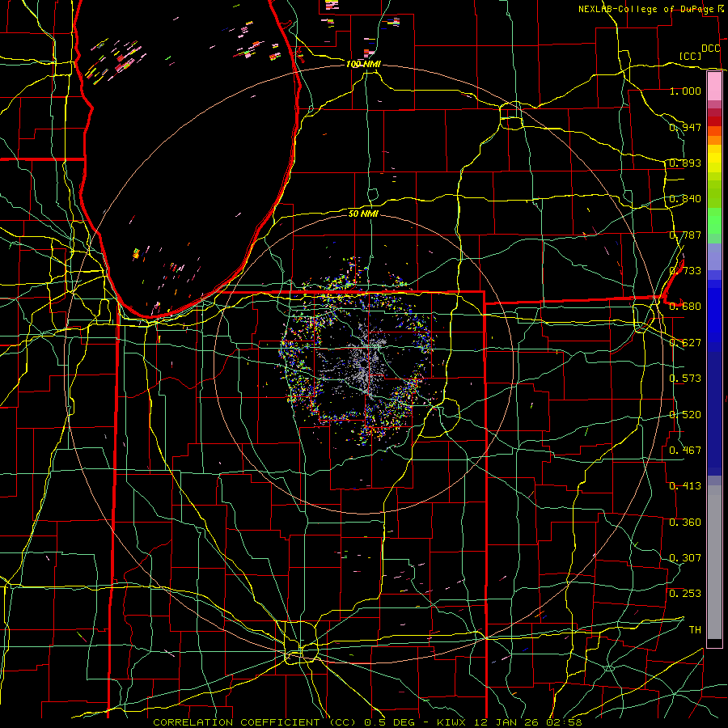
Task: Select the 0.253 scale value
Action: (685, 594)
